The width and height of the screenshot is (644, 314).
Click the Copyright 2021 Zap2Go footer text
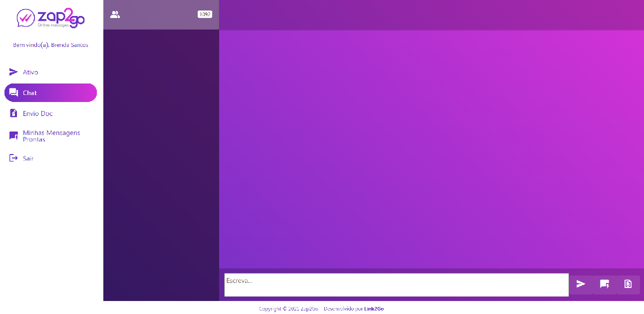[289, 308]
